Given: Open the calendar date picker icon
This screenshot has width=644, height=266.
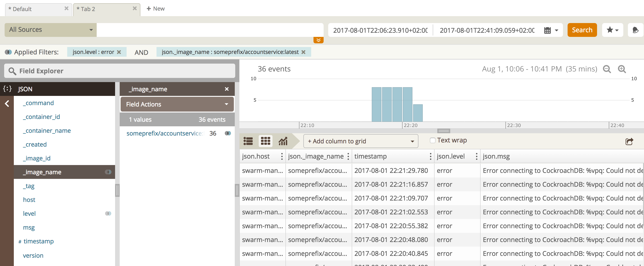Looking at the screenshot, I should coord(547,30).
